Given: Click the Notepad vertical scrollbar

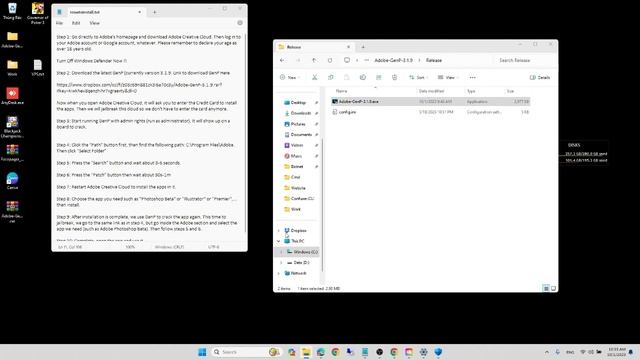Looking at the screenshot, I should coord(245,133).
